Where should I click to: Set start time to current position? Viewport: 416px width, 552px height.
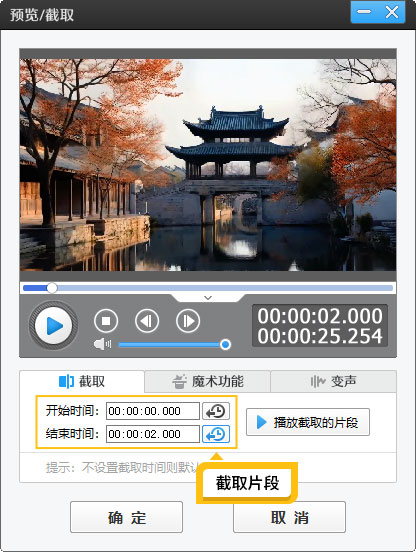coord(216,411)
